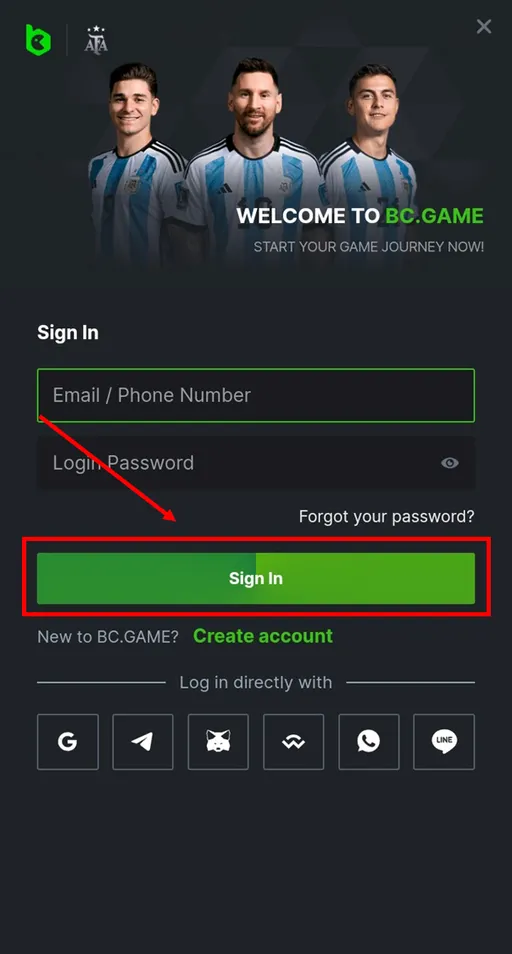Click the Log in directly with label
The width and height of the screenshot is (512, 954).
(255, 683)
